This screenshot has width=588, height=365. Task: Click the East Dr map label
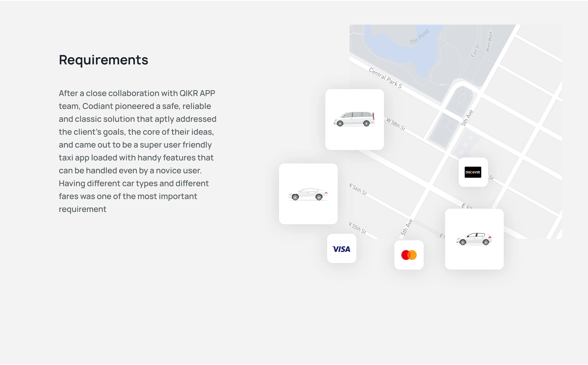(475, 50)
